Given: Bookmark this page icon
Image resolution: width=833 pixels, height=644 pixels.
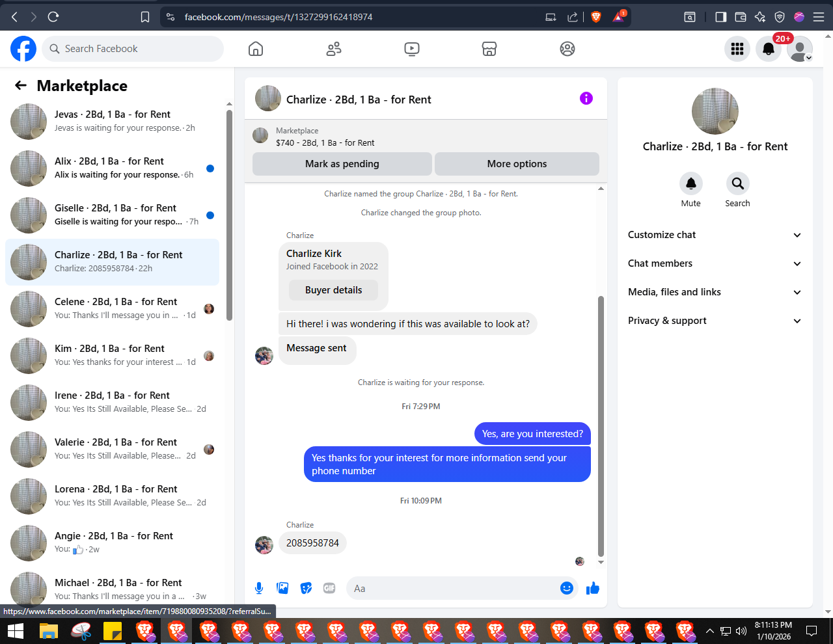Looking at the screenshot, I should 145,17.
